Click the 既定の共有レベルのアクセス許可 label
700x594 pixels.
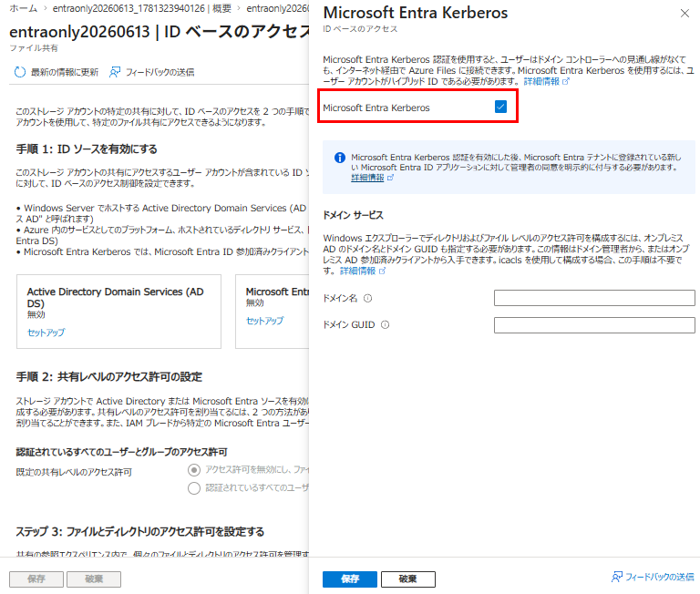74,472
